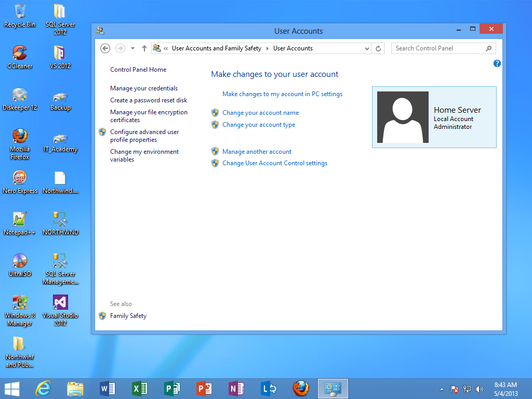Select Mozilla Firefox desktop shortcut

(20, 144)
